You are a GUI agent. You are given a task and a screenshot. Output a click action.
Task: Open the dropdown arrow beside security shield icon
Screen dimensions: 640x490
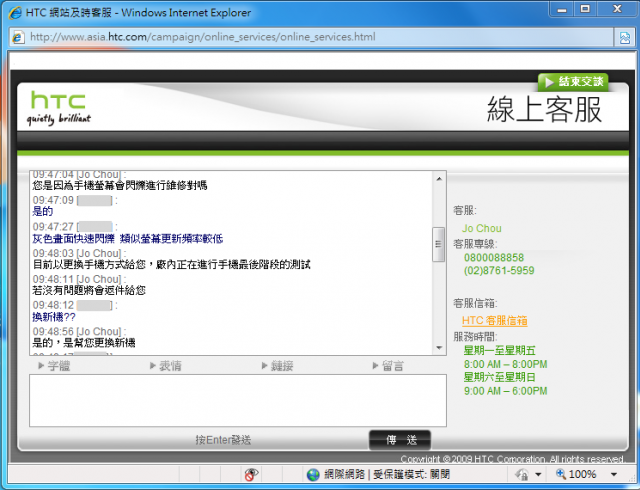click(538, 474)
